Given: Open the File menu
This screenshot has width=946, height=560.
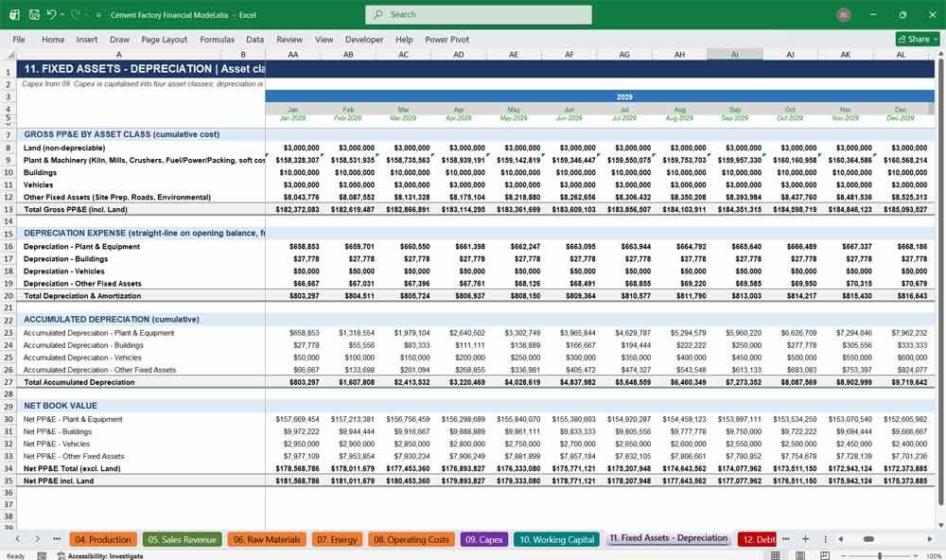Looking at the screenshot, I should (19, 39).
